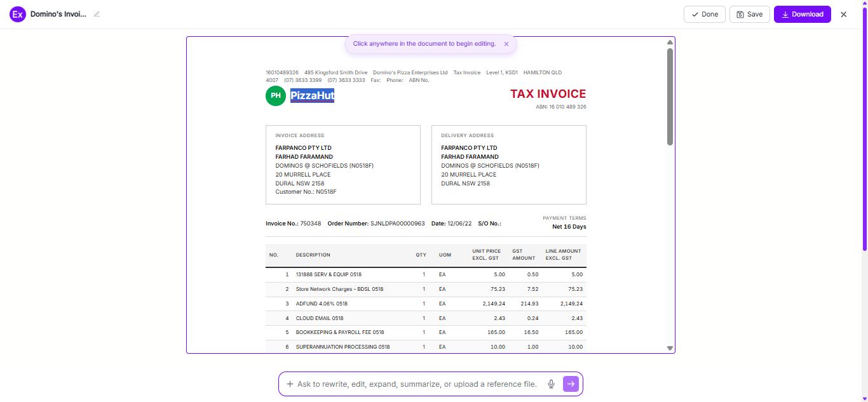Click the UOM column header
This screenshot has width=868, height=402.
point(445,255)
